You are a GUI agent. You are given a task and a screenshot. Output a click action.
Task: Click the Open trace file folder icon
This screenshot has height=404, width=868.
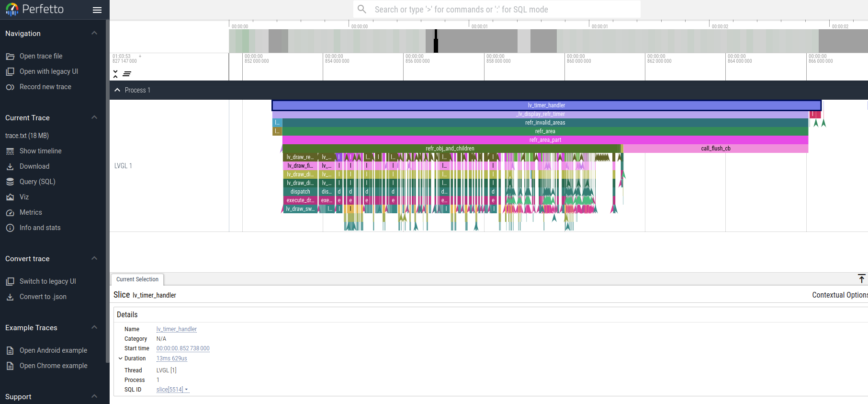click(10, 57)
